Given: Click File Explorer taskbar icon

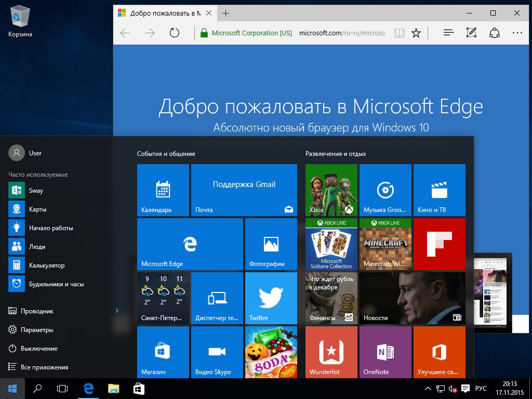Looking at the screenshot, I should coord(114,389).
